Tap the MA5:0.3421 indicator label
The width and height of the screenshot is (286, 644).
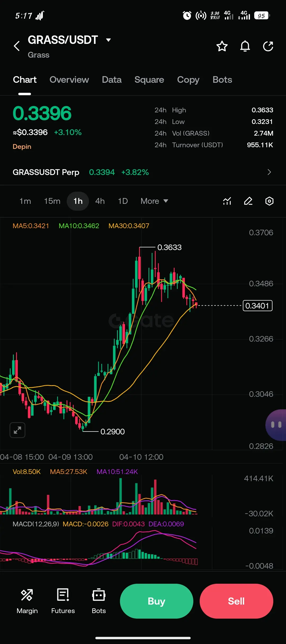click(x=31, y=226)
